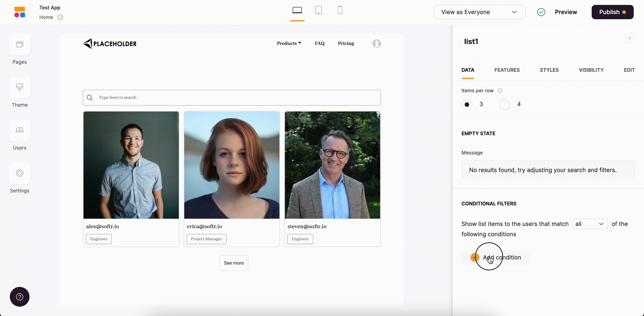
Task: Switch to the FEATURES tab
Action: [507, 70]
